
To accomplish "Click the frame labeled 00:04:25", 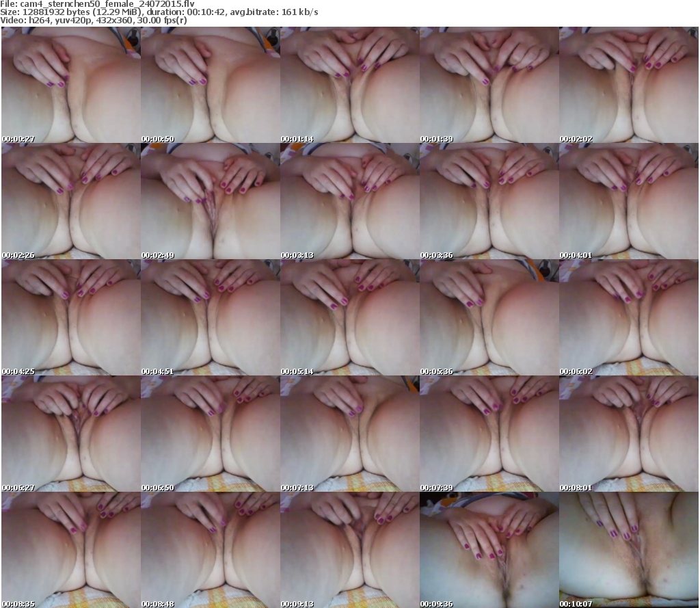I will pos(70,317).
